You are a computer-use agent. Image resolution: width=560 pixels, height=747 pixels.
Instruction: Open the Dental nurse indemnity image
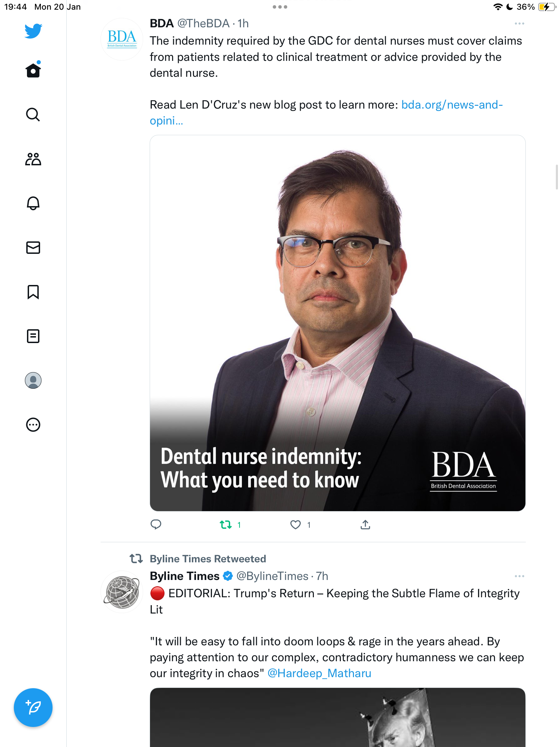pos(338,323)
